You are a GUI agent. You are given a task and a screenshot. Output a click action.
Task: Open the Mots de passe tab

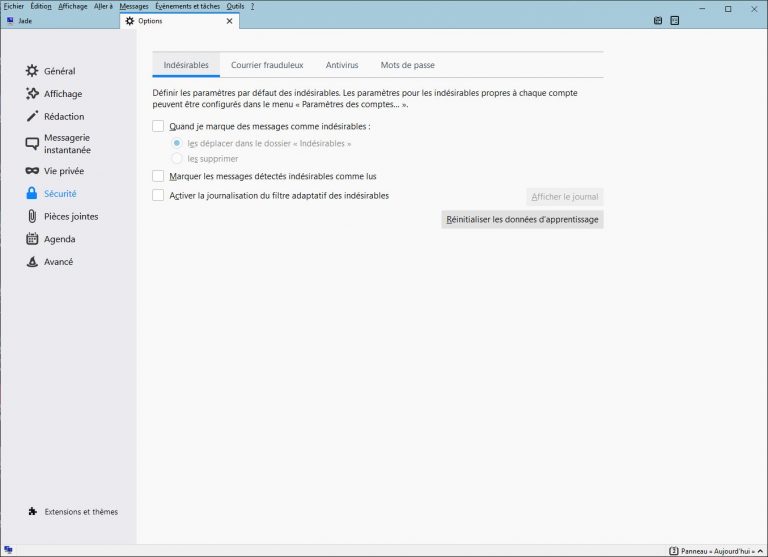[x=408, y=65]
